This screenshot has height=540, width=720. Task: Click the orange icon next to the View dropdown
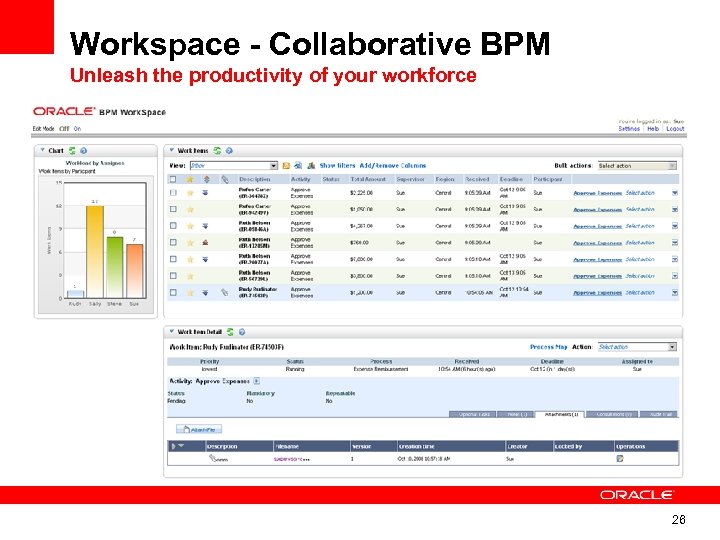click(x=286, y=166)
